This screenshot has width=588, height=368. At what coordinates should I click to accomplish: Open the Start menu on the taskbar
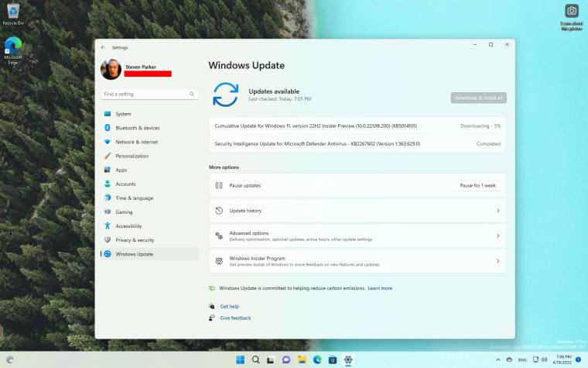tap(241, 359)
